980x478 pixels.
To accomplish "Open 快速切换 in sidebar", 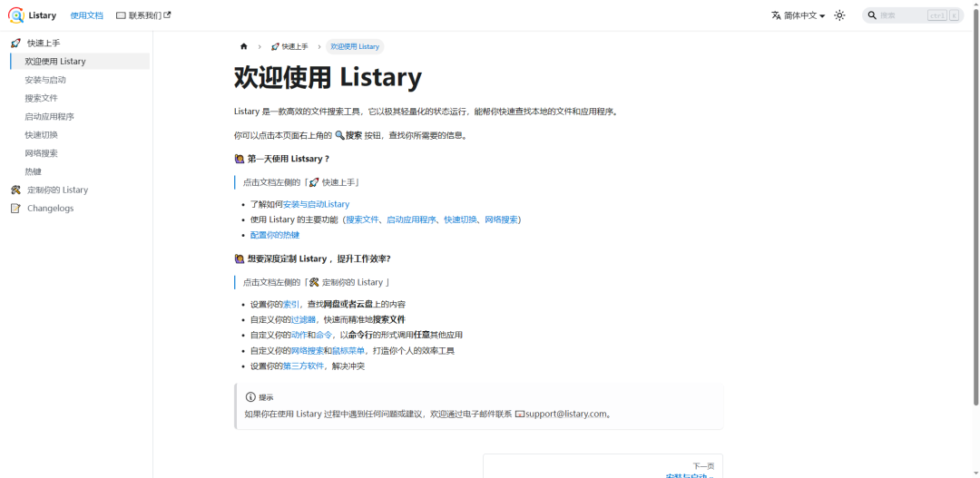I will coord(41,134).
